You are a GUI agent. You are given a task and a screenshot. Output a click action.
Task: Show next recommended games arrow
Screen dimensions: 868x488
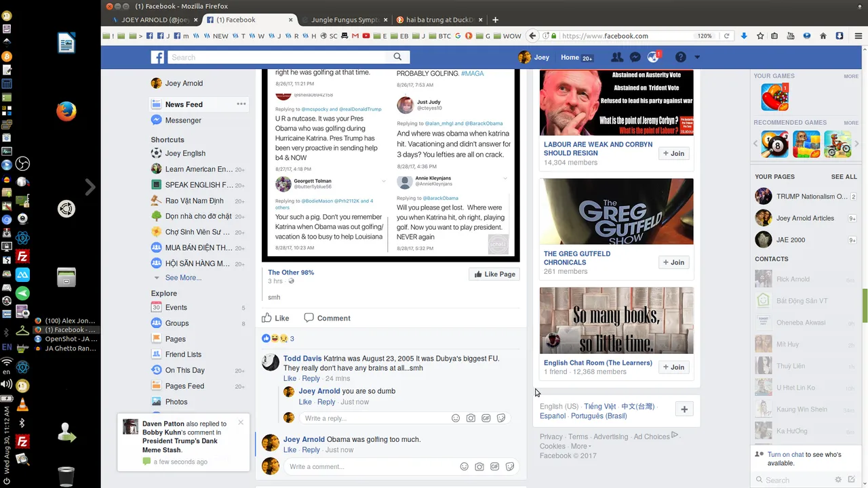pyautogui.click(x=858, y=144)
